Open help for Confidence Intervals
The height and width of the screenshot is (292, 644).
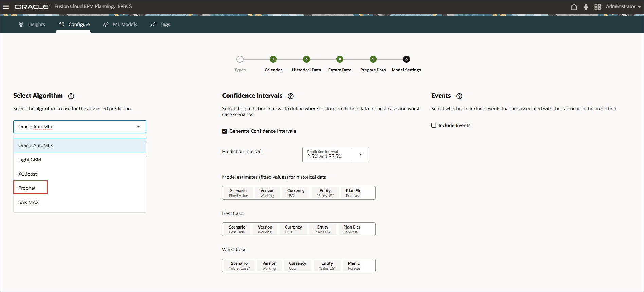tap(290, 96)
